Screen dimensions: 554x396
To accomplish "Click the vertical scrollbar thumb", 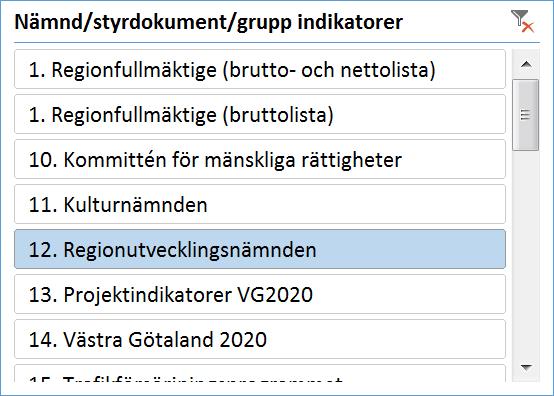I will (x=526, y=115).
